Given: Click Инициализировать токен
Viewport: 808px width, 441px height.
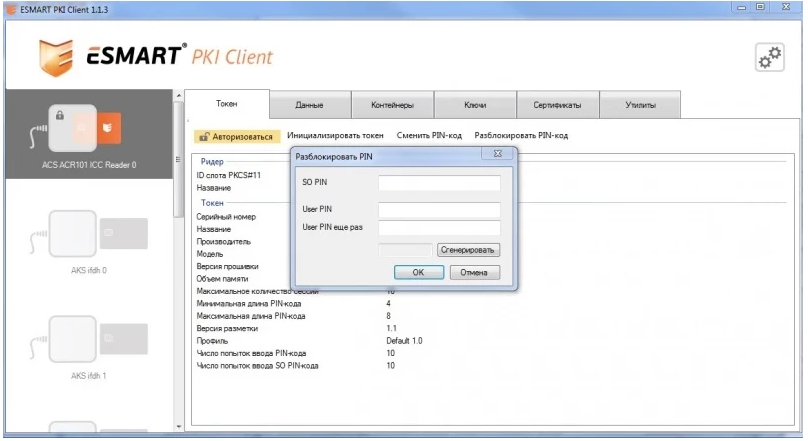Looking at the screenshot, I should point(335,135).
